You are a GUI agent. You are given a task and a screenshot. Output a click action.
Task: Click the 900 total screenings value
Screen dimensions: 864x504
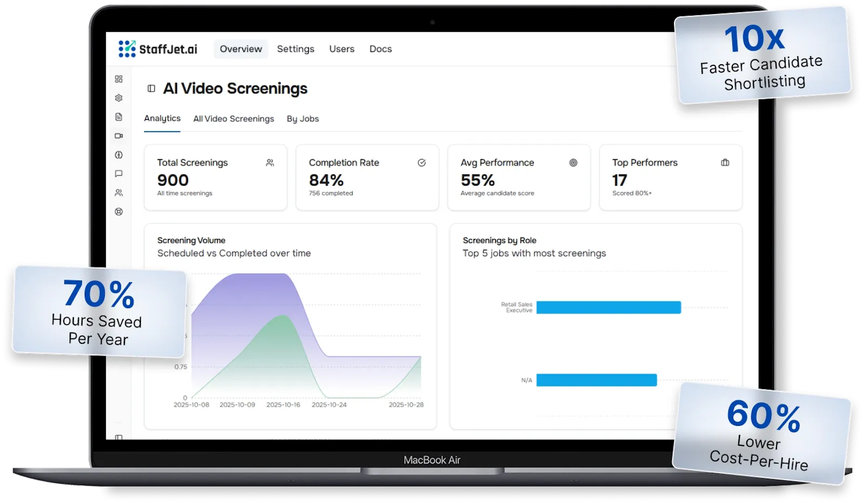(173, 180)
